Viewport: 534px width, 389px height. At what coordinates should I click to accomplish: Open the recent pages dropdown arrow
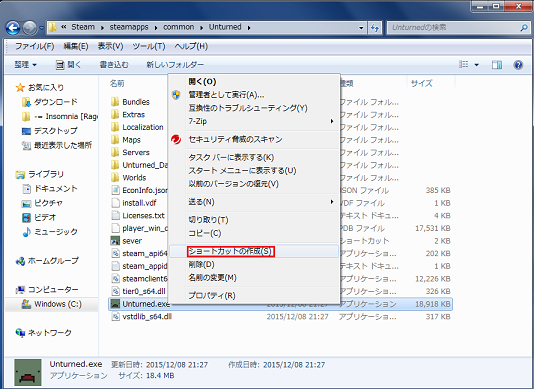[x=42, y=28]
